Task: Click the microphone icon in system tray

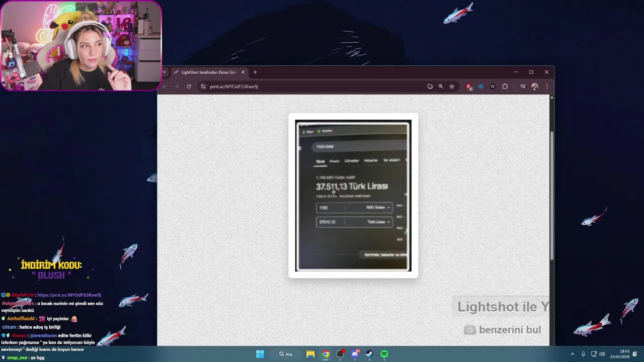Action: [x=583, y=354]
